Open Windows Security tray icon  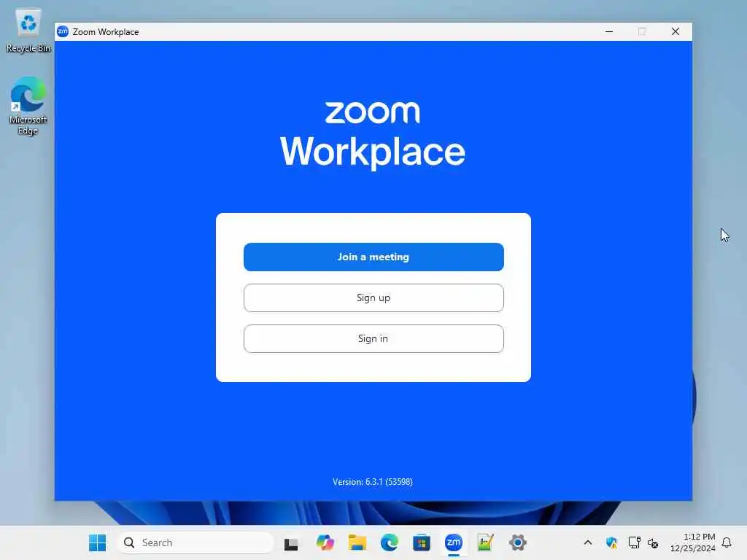(611, 542)
